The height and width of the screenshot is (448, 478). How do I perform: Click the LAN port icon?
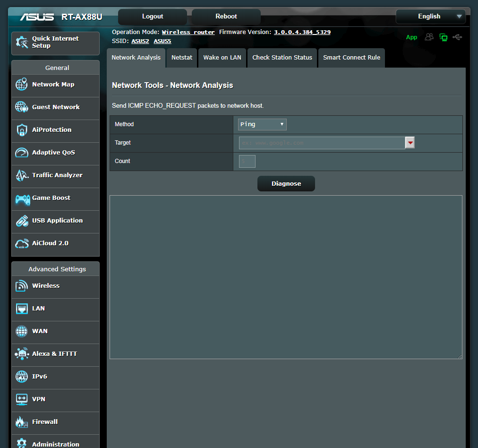tap(22, 309)
